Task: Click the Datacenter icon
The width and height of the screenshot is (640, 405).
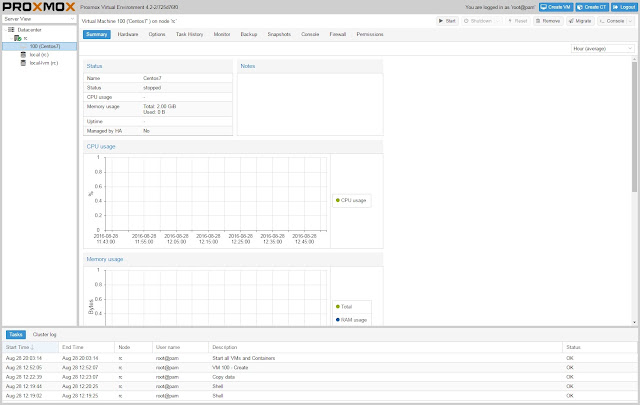Action: (x=11, y=30)
